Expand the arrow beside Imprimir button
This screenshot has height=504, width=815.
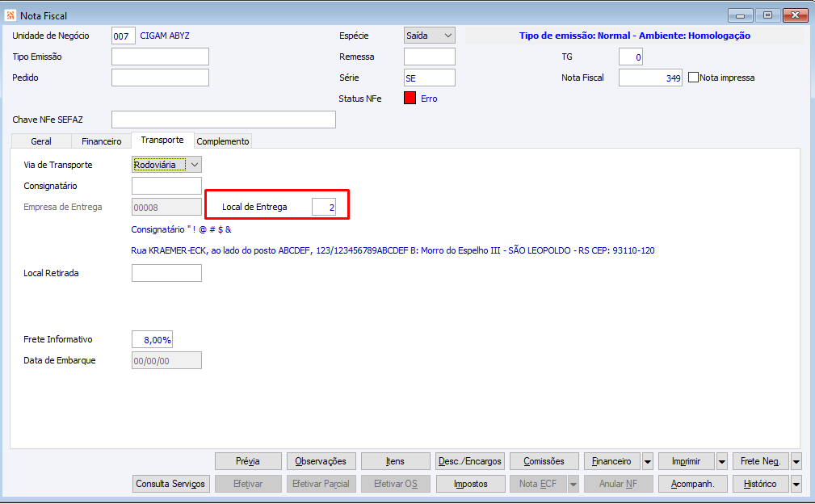point(722,461)
